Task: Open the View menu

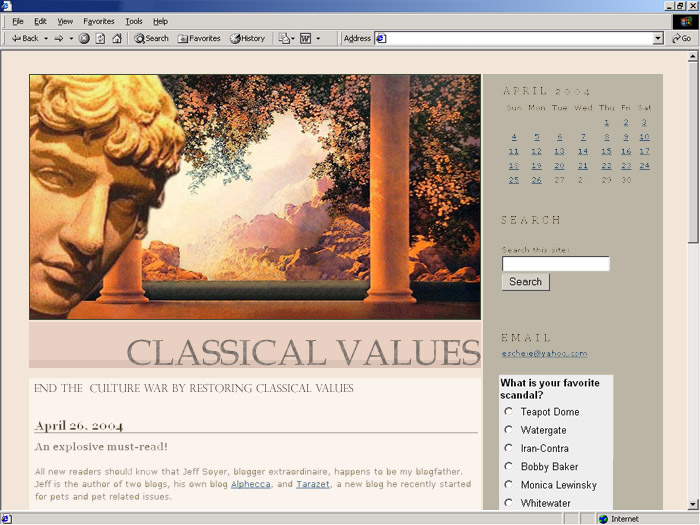Action: click(65, 21)
